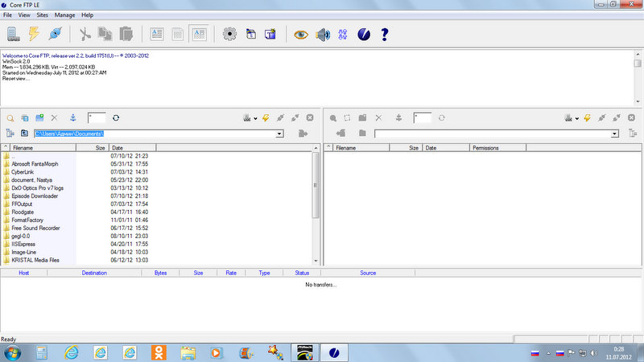Click the Quick Connect lightning bolt icon
This screenshot has width=644, height=362.
point(34,34)
